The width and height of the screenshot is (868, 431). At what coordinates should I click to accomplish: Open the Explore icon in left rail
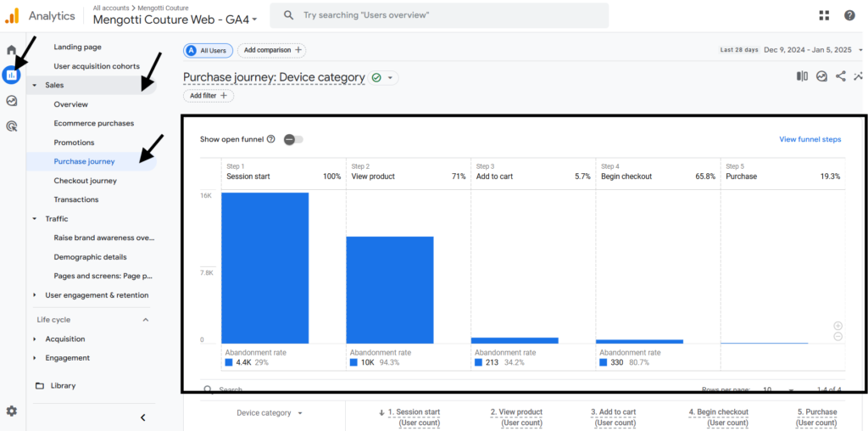(11, 101)
